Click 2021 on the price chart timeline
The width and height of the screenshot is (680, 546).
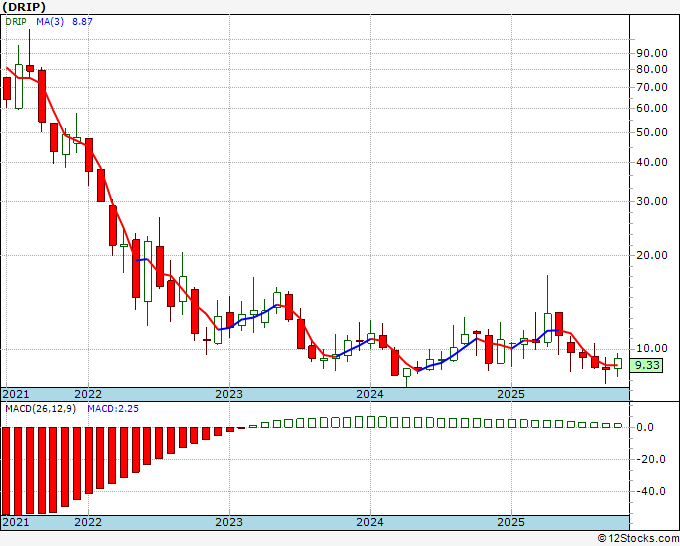(x=16, y=394)
